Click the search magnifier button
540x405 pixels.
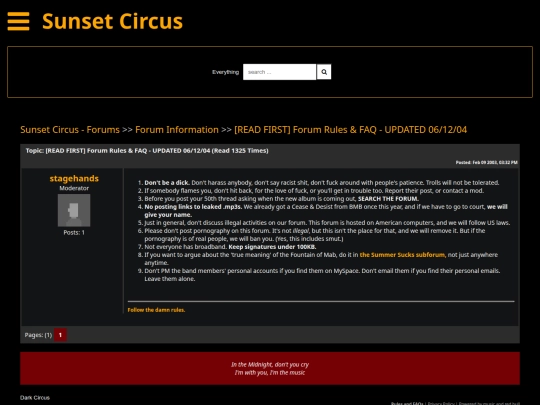point(324,72)
